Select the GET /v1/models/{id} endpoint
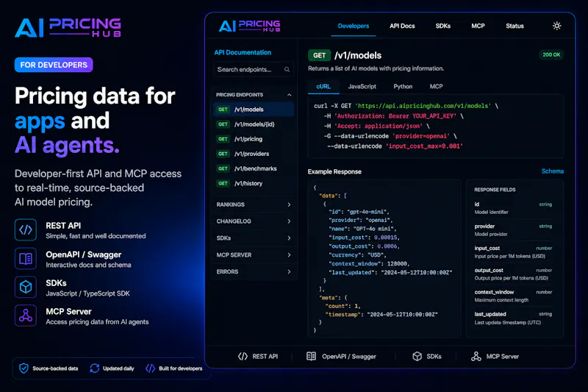Viewport: 588px width, 392px height. (x=254, y=124)
